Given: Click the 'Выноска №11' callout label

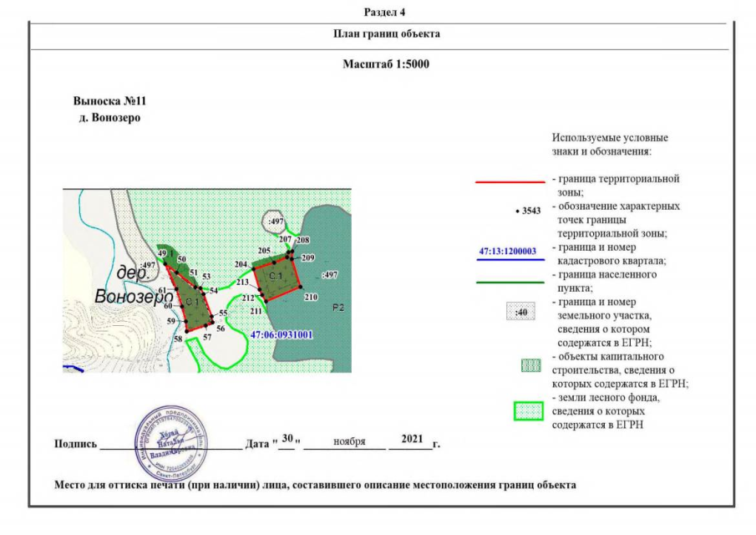Looking at the screenshot, I should (110, 101).
